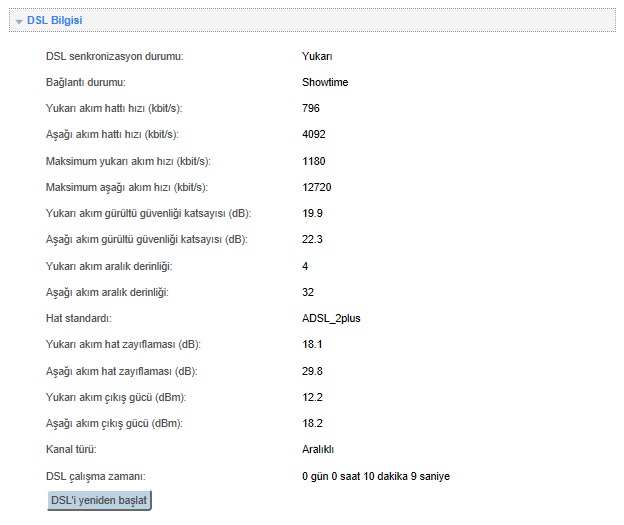The height and width of the screenshot is (525, 624).
Task: Select the maximum downstream rate value 12720
Action: coord(317,187)
